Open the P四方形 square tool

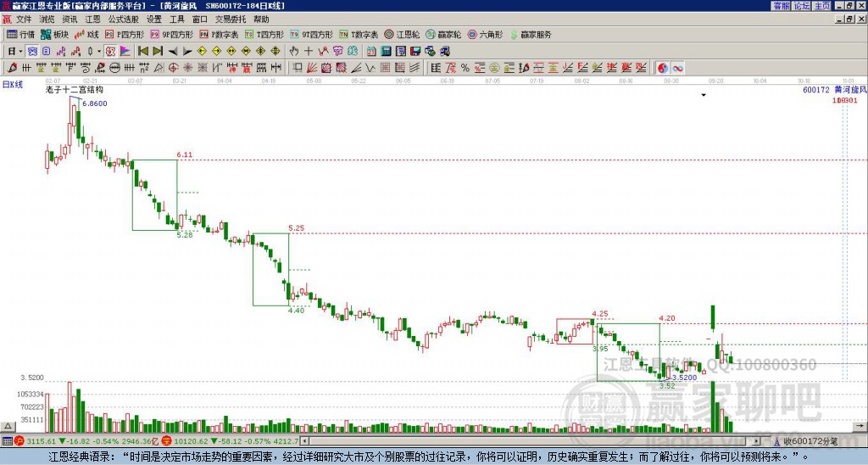coord(124,34)
